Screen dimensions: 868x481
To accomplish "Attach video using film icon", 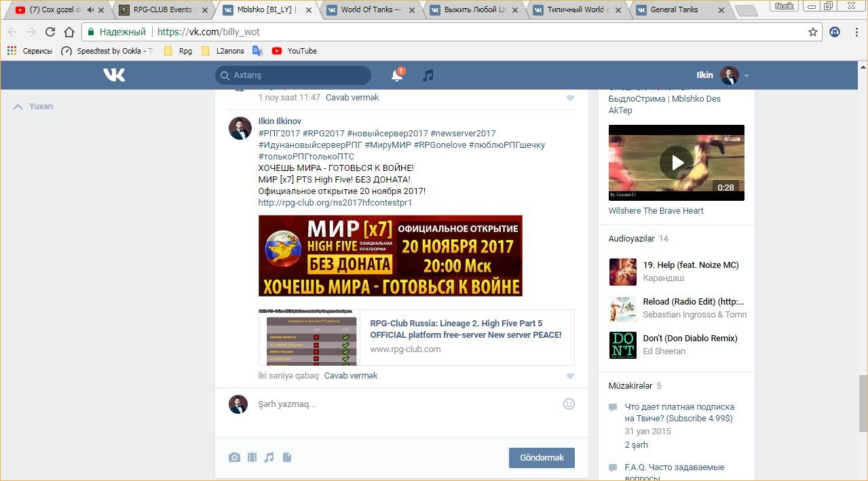I will click(x=252, y=457).
